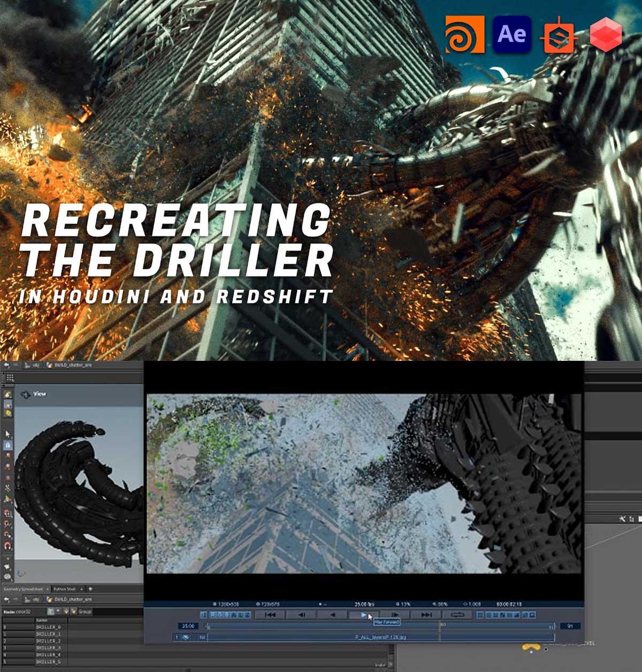The width and height of the screenshot is (642, 672).
Task: Click the back arrow in the top path bar
Action: [x=6, y=365]
